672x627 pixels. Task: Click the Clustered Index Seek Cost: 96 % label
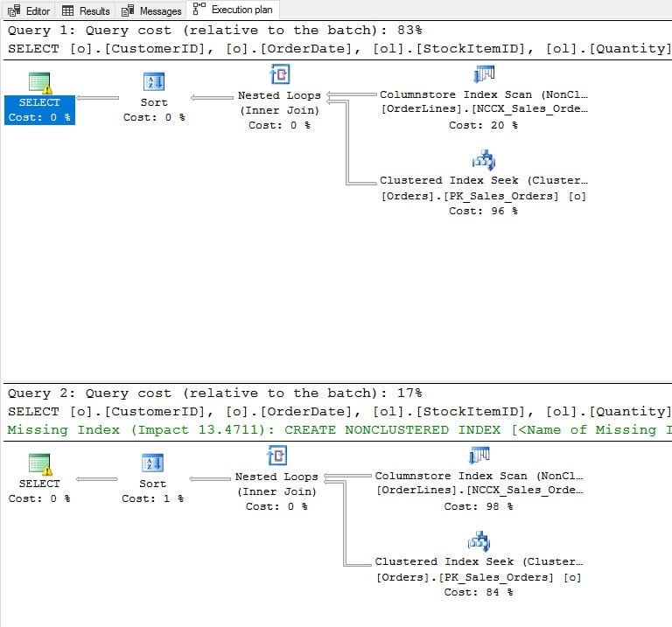pyautogui.click(x=483, y=196)
